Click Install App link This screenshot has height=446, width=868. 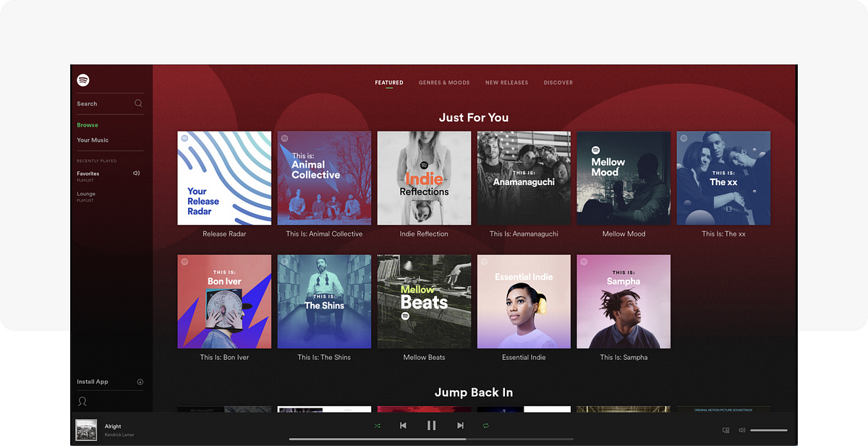(x=93, y=382)
